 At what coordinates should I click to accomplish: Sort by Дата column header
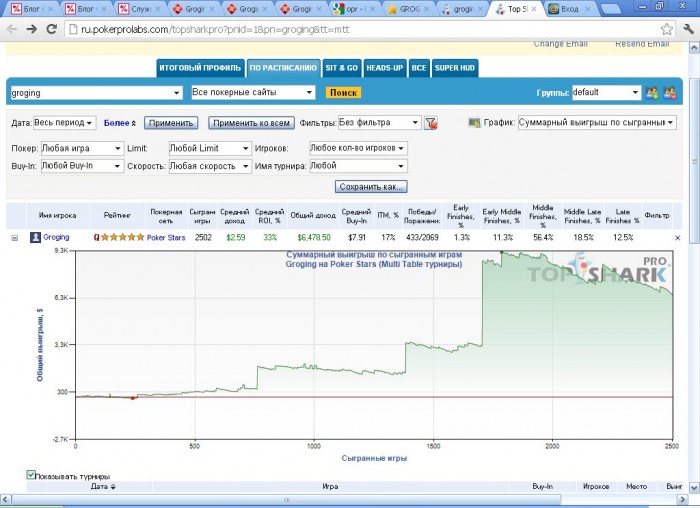(x=103, y=487)
